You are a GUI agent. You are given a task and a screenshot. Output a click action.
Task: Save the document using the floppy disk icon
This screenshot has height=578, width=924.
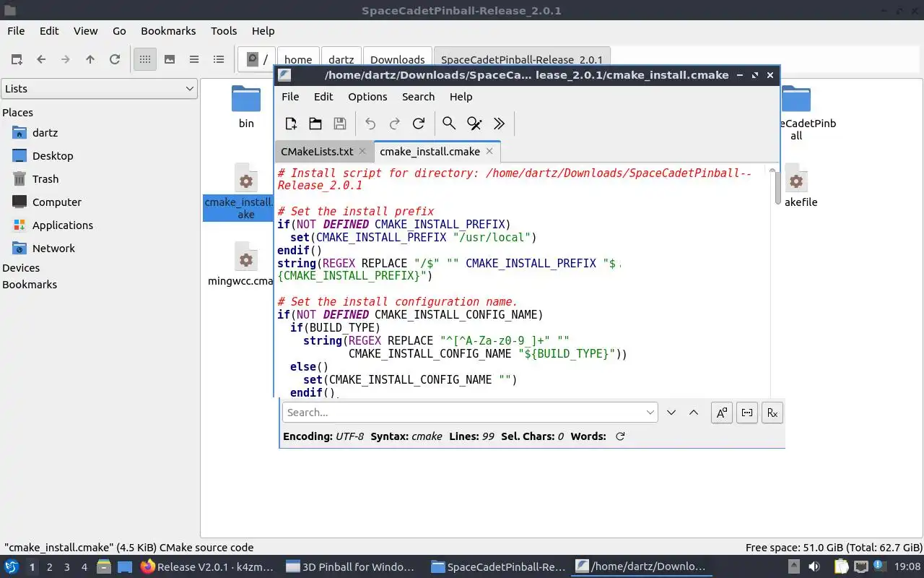(340, 124)
